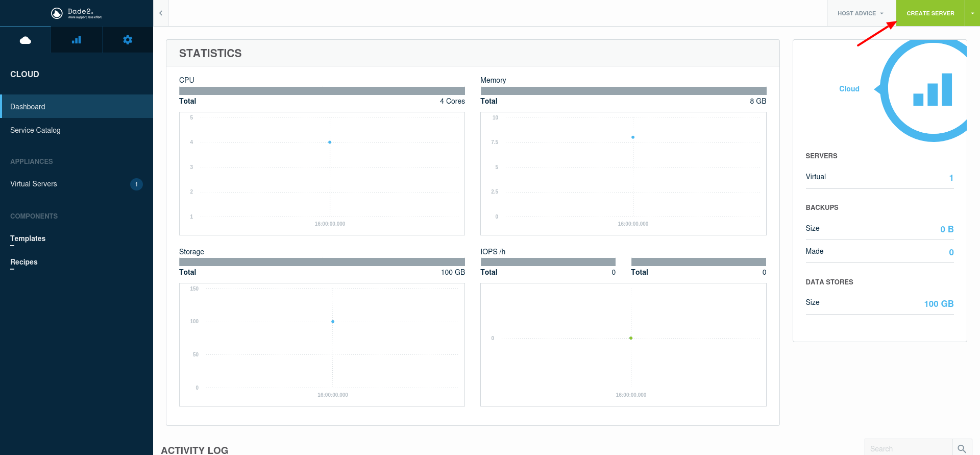Click the second IOPS usage bar

[699, 262]
